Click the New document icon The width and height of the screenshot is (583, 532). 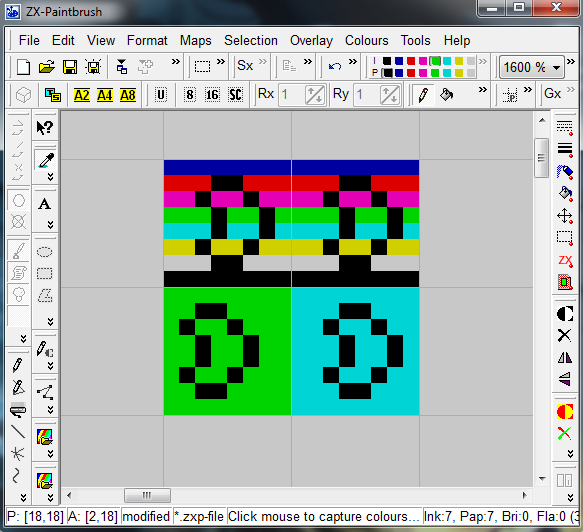(23, 67)
